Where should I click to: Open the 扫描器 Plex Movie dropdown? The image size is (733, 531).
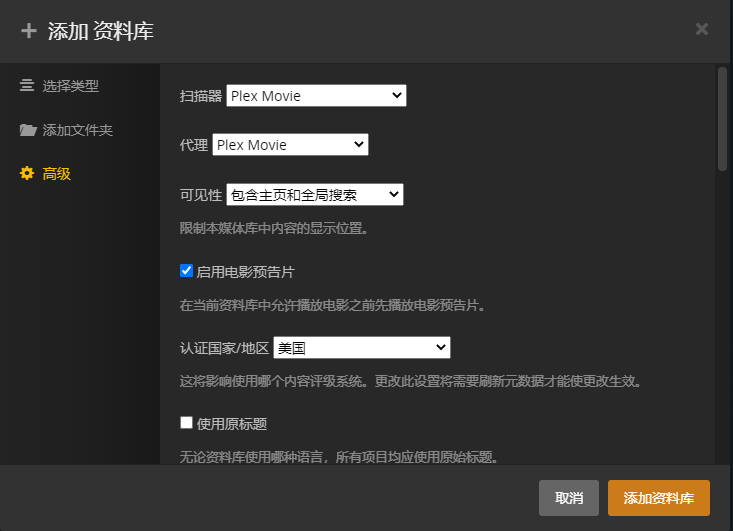pos(316,95)
